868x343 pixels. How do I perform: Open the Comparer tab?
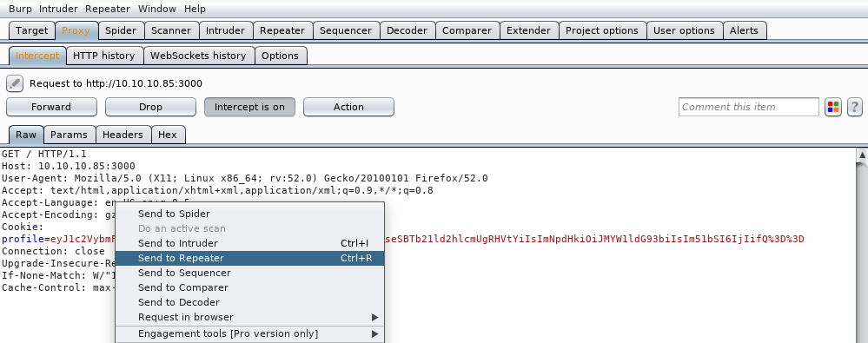(x=467, y=30)
